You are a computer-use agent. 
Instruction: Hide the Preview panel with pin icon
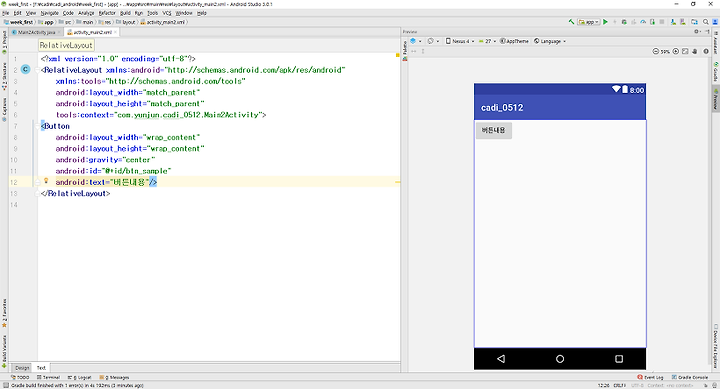(708, 32)
